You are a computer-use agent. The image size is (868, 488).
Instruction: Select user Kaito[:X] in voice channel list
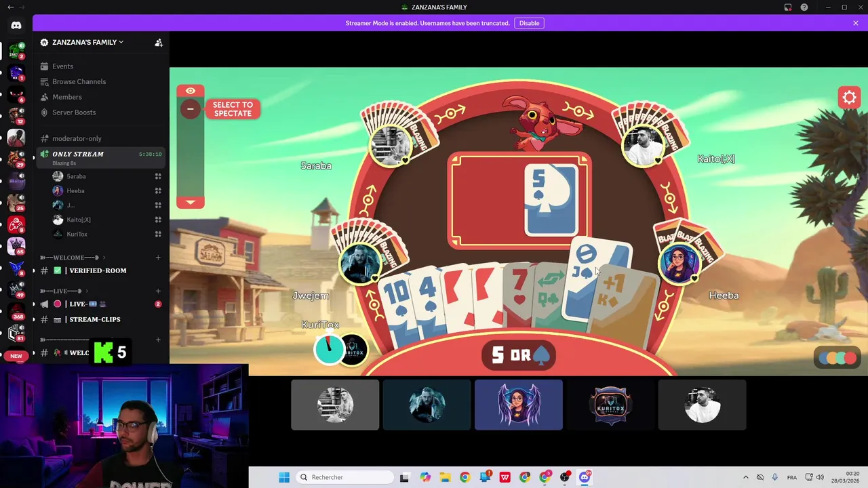(79, 220)
